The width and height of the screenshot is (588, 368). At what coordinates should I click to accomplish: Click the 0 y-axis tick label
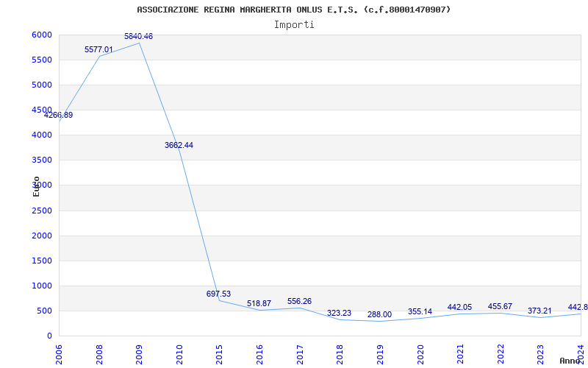49,336
